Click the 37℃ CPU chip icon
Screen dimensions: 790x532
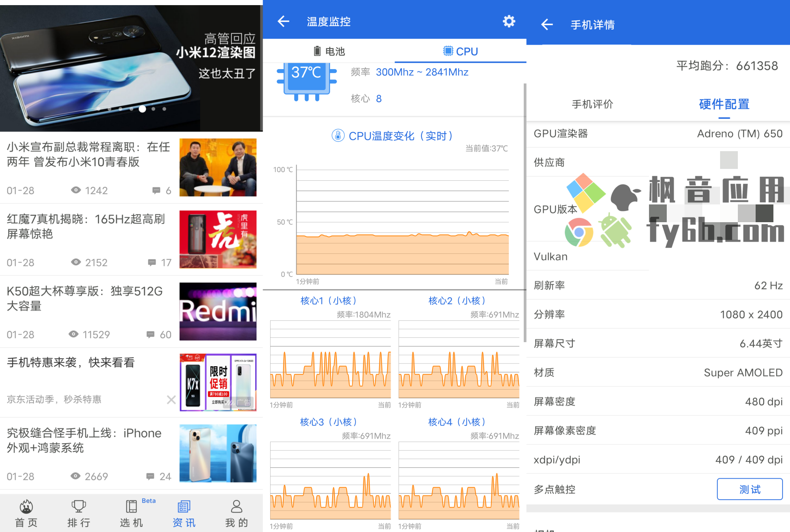[x=307, y=82]
